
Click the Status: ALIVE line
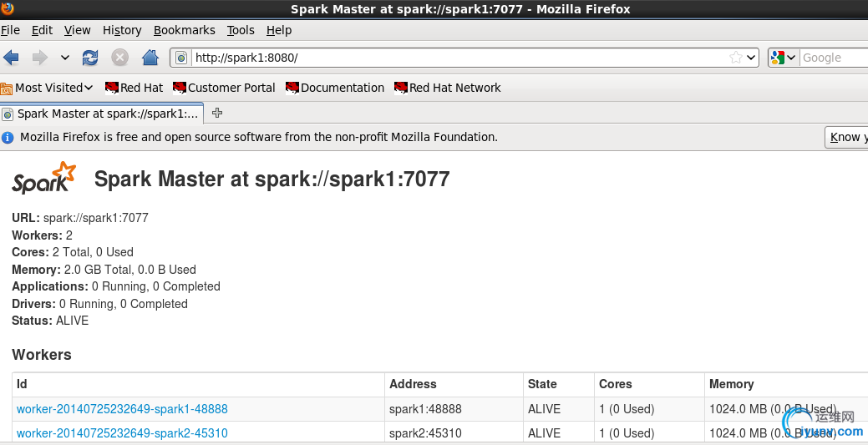tap(50, 321)
